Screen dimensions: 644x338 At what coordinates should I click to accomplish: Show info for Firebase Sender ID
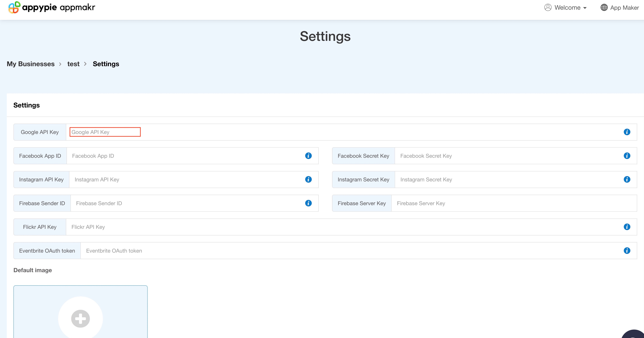(308, 203)
